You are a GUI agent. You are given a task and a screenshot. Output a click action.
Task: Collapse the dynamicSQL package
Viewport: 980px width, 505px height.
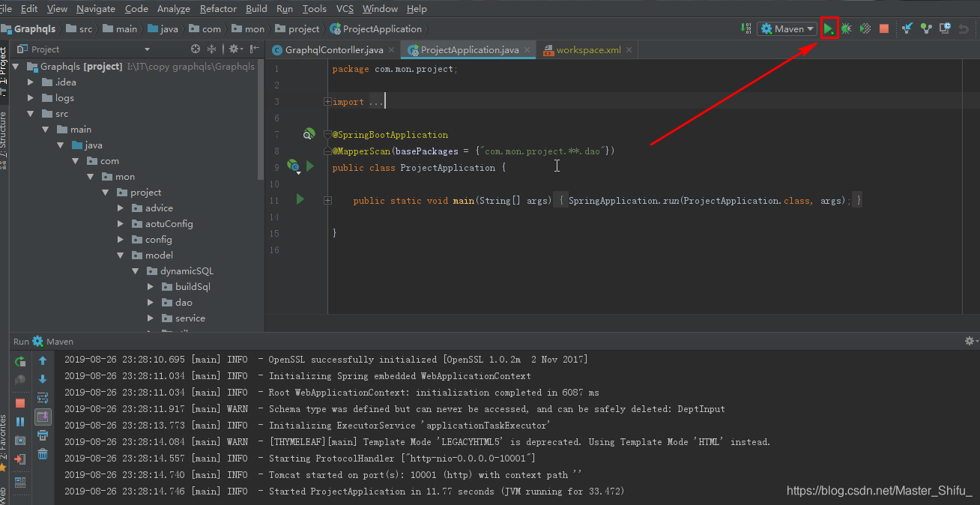pos(136,271)
